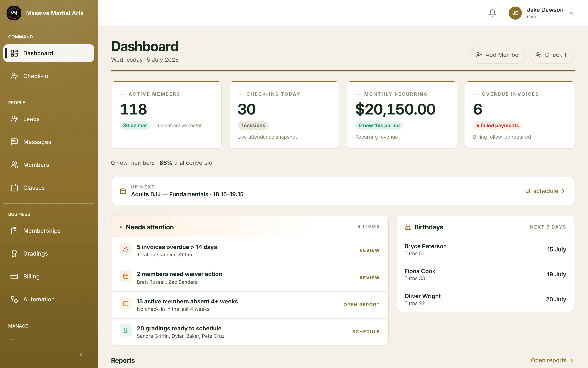Click the Needs attention heading
588x368 pixels.
click(x=150, y=227)
